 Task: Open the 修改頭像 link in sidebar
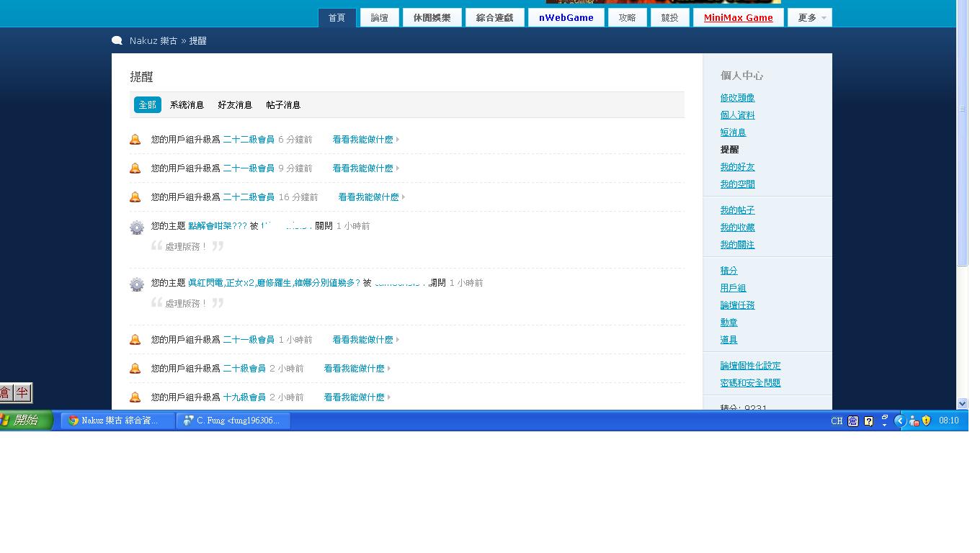click(737, 98)
